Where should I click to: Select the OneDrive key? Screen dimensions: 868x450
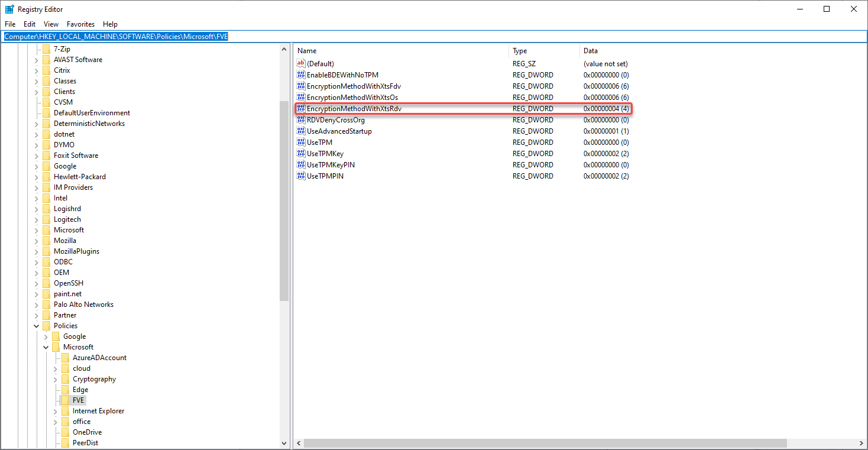coord(87,432)
